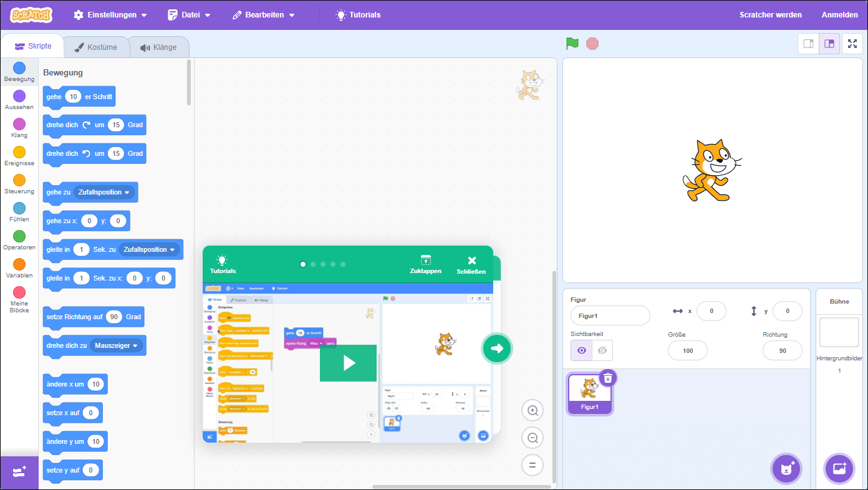
Task: Click the ändere y um 10 block
Action: point(75,442)
